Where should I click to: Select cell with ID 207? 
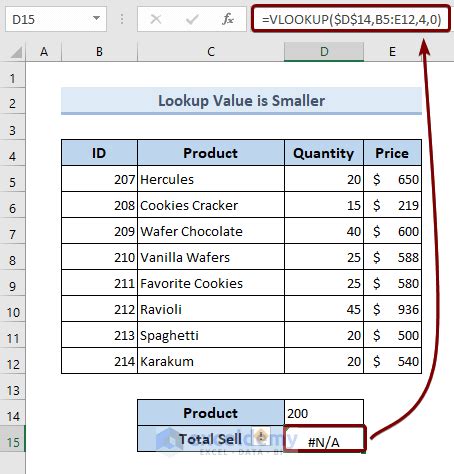pos(99,179)
